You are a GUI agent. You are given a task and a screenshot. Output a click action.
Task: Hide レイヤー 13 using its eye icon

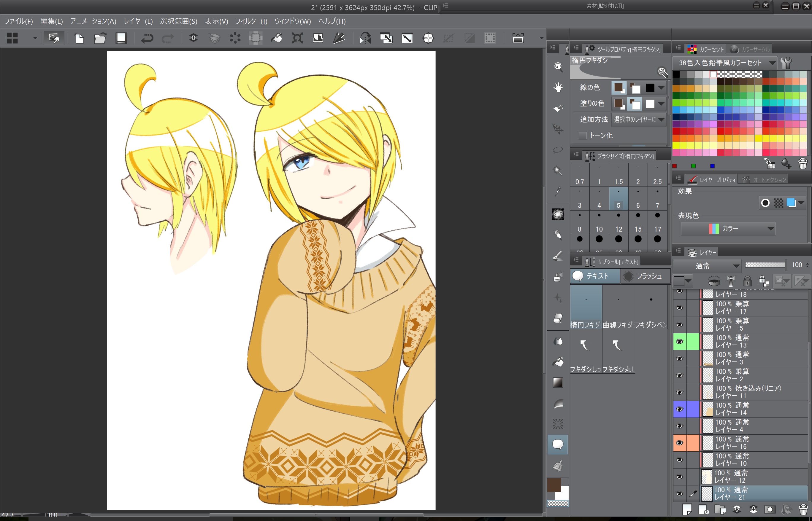coord(679,342)
